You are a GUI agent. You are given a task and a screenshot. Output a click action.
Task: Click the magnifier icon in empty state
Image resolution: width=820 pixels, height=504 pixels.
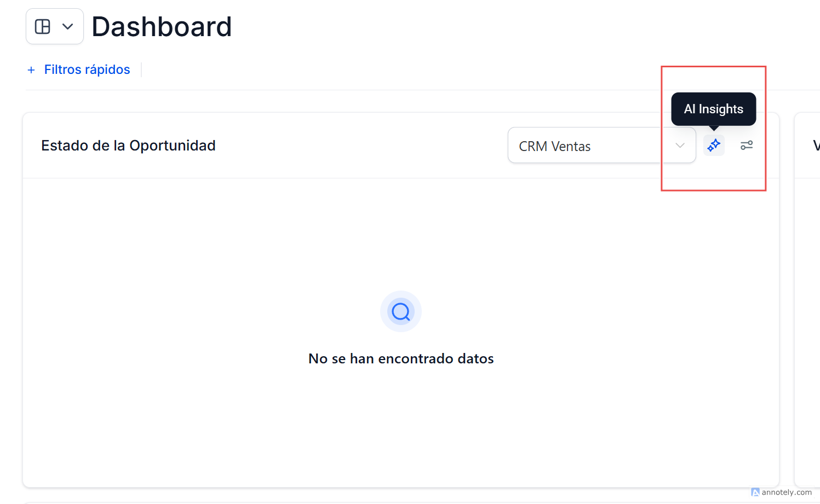401,311
